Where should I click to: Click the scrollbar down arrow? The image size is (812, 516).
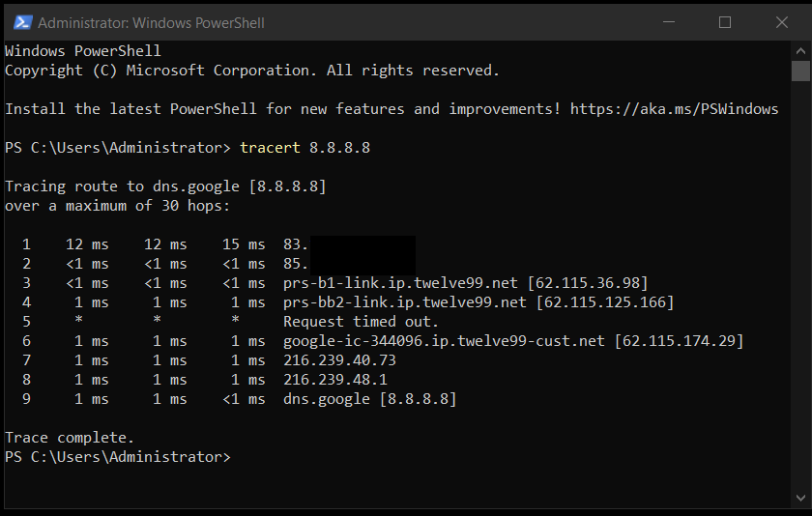pyautogui.click(x=800, y=498)
